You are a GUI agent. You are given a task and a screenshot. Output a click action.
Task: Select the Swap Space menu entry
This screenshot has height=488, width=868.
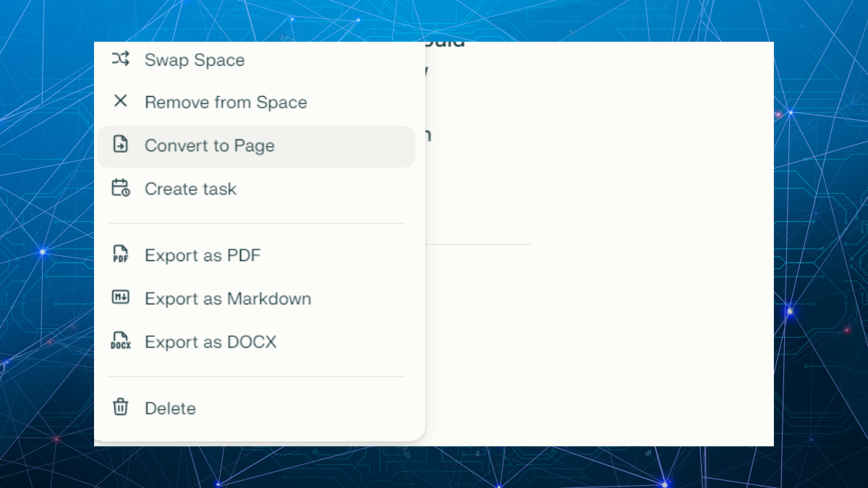point(195,60)
